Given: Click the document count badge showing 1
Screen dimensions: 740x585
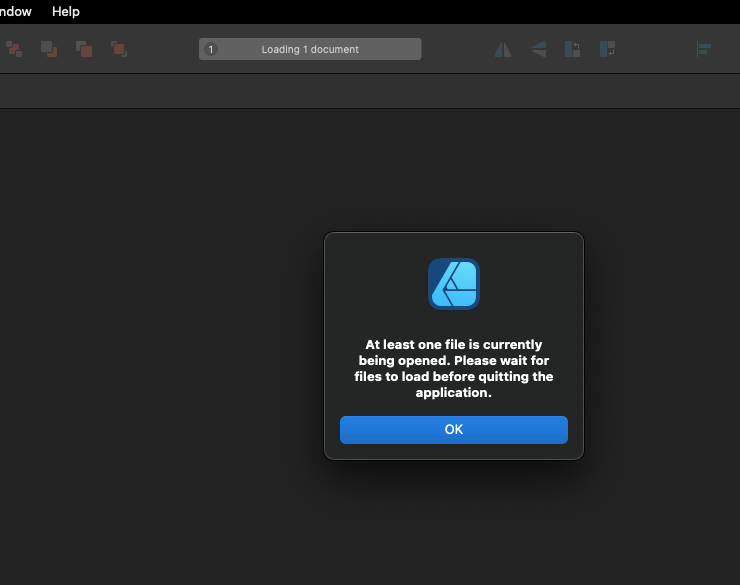Looking at the screenshot, I should point(211,49).
